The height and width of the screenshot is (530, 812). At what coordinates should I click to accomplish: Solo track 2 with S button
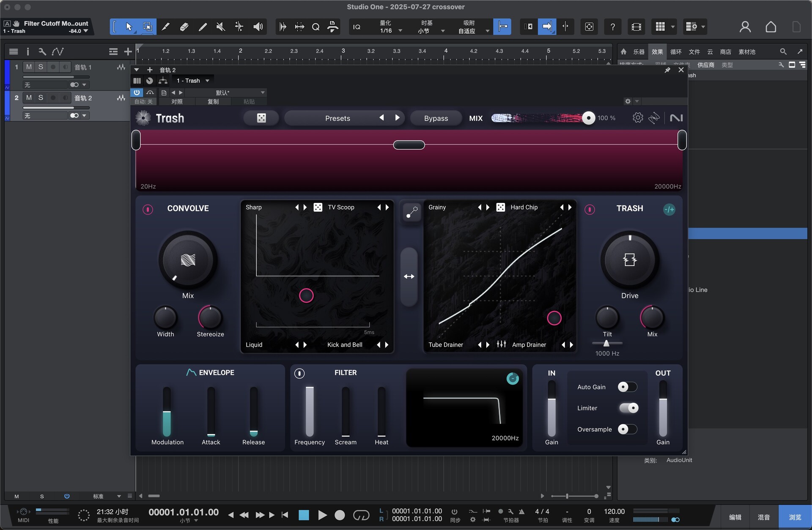(x=41, y=98)
